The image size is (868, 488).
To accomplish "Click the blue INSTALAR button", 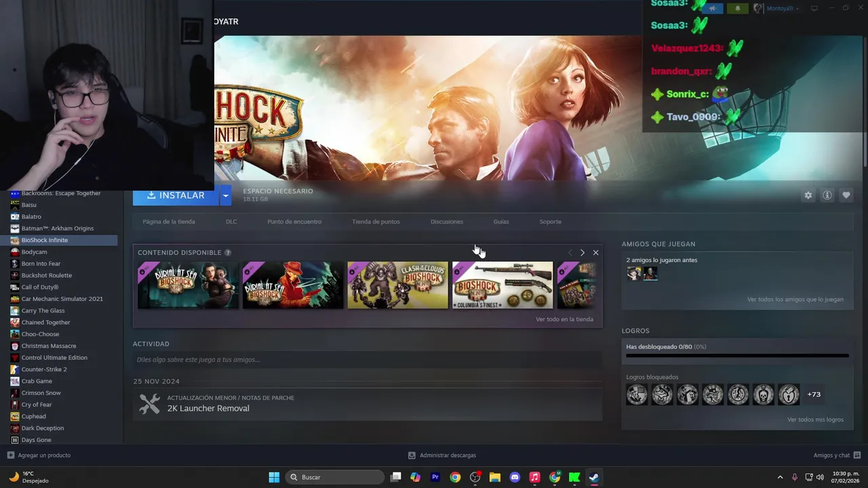I will pyautogui.click(x=176, y=195).
